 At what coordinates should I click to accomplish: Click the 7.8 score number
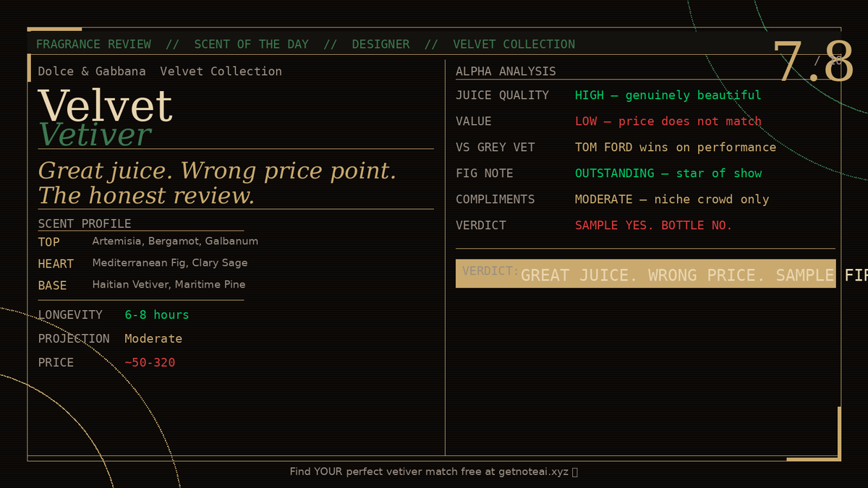(x=813, y=61)
